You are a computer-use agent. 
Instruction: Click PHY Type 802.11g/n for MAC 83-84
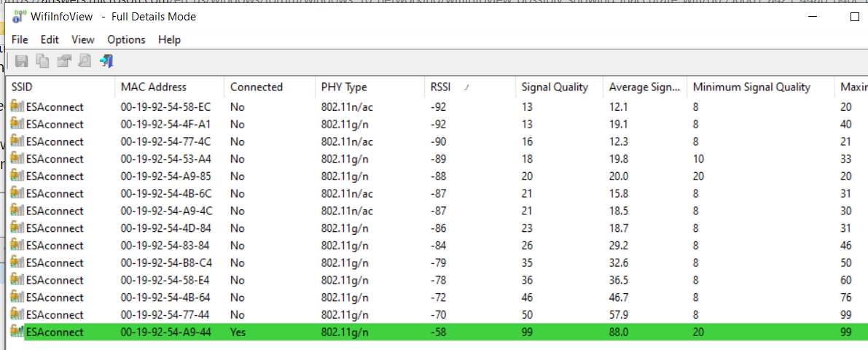click(x=345, y=245)
